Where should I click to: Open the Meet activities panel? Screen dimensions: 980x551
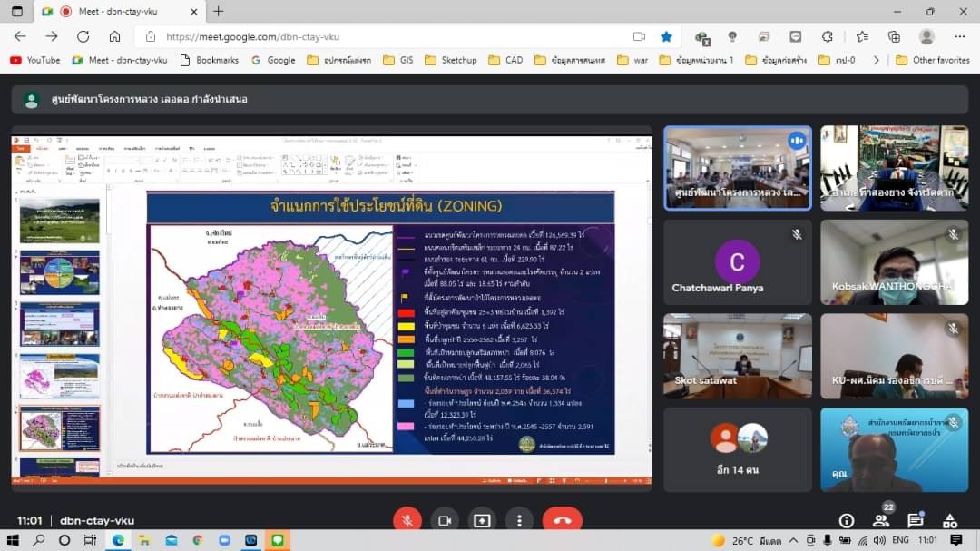tap(950, 520)
